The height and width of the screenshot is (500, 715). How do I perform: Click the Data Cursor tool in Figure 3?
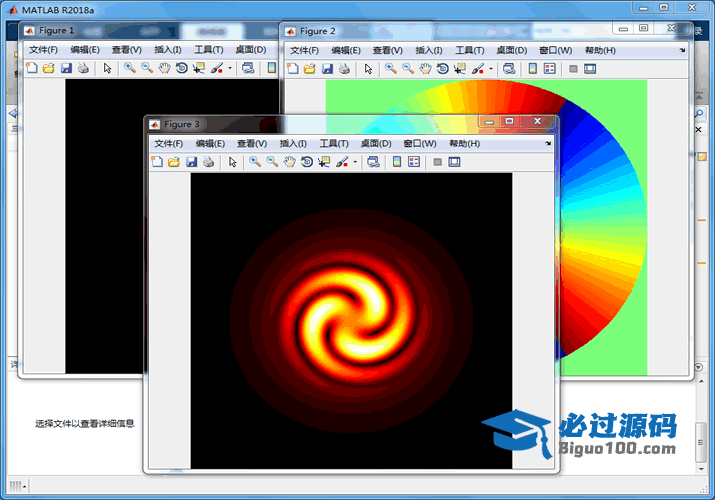[x=323, y=162]
